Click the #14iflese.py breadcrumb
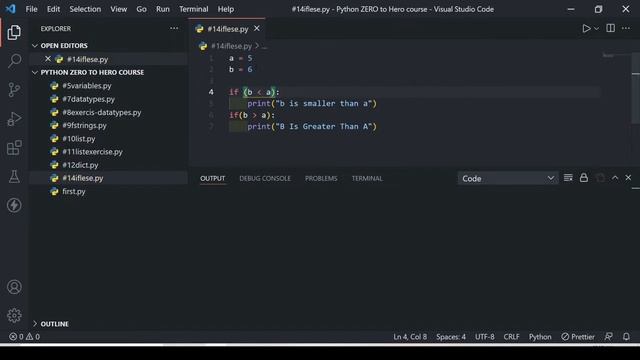Viewport: 640px width, 360px height. tap(231, 46)
